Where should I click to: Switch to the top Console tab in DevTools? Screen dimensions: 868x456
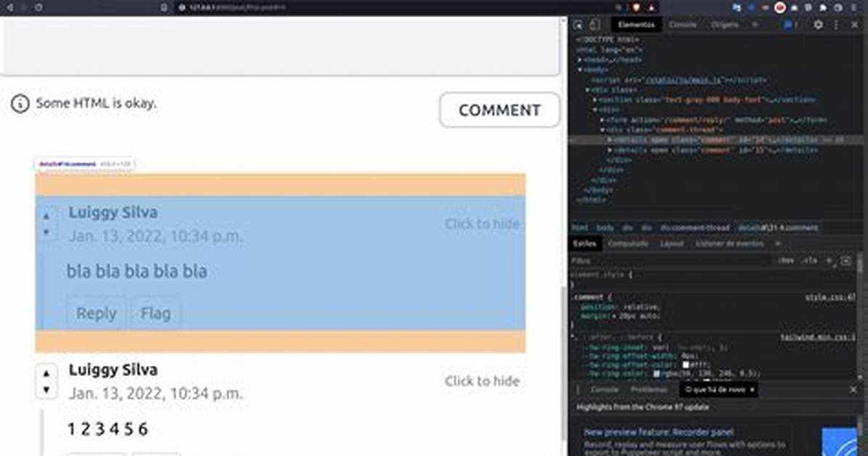(x=682, y=25)
